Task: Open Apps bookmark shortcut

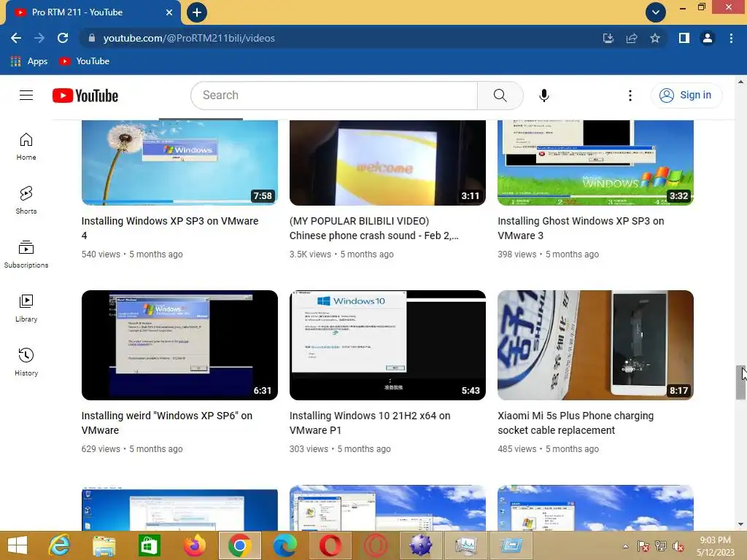Action: [x=29, y=61]
